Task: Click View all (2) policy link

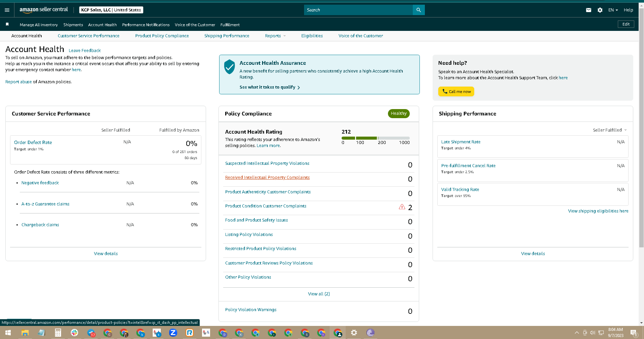Action: (319, 294)
